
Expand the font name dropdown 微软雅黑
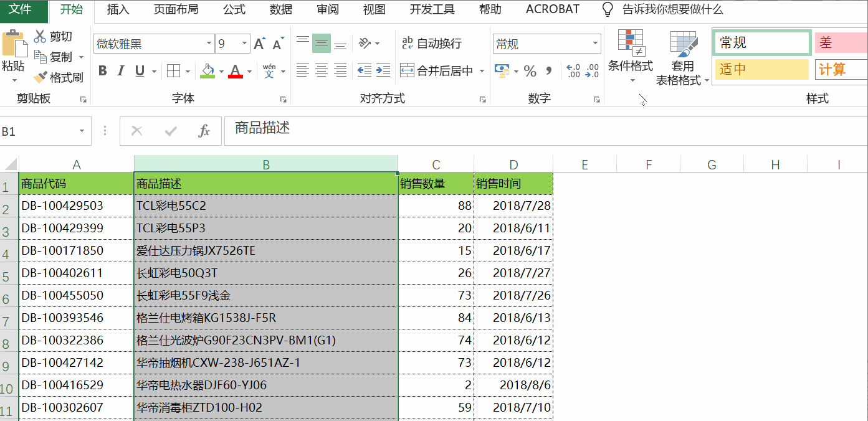[209, 44]
